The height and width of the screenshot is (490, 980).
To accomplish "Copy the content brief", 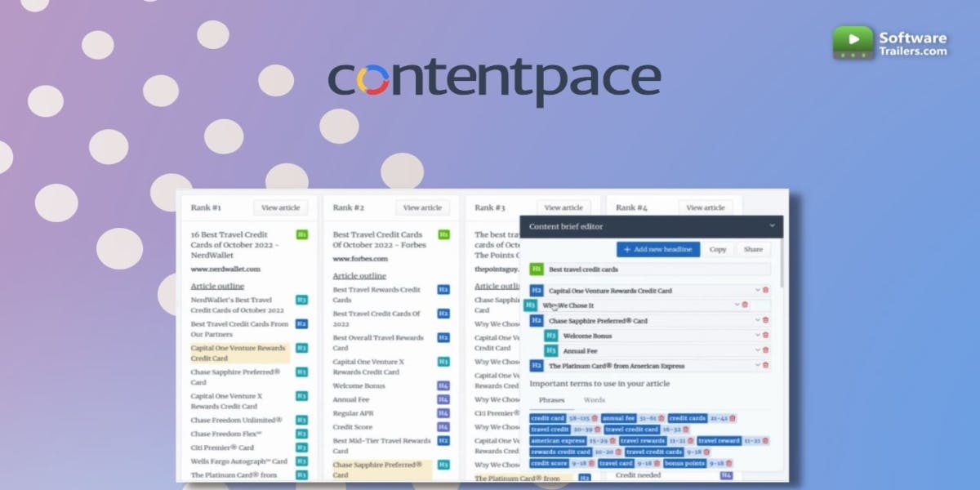I will coord(718,249).
